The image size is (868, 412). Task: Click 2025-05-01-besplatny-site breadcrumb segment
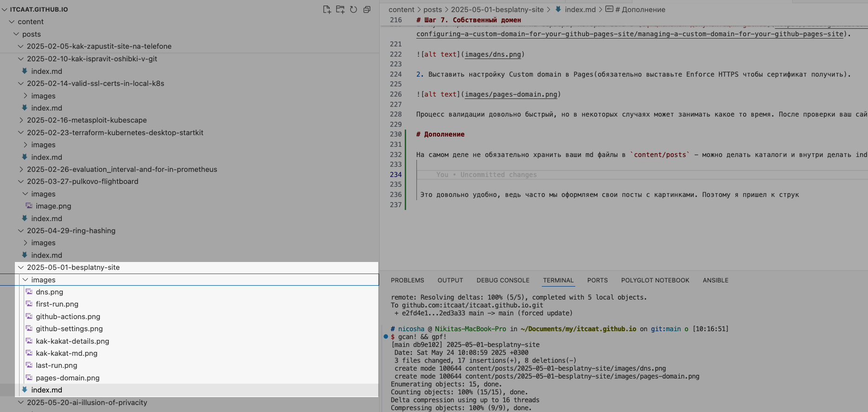pos(497,9)
